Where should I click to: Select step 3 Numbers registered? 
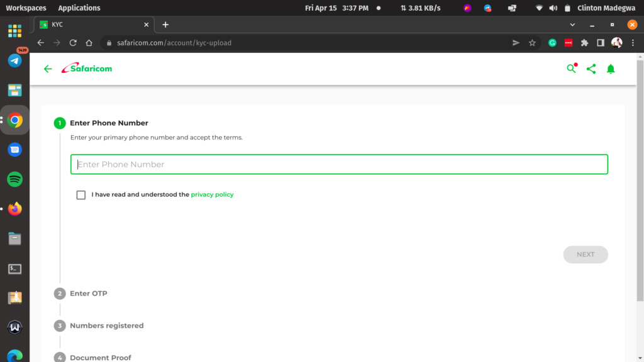click(x=99, y=326)
